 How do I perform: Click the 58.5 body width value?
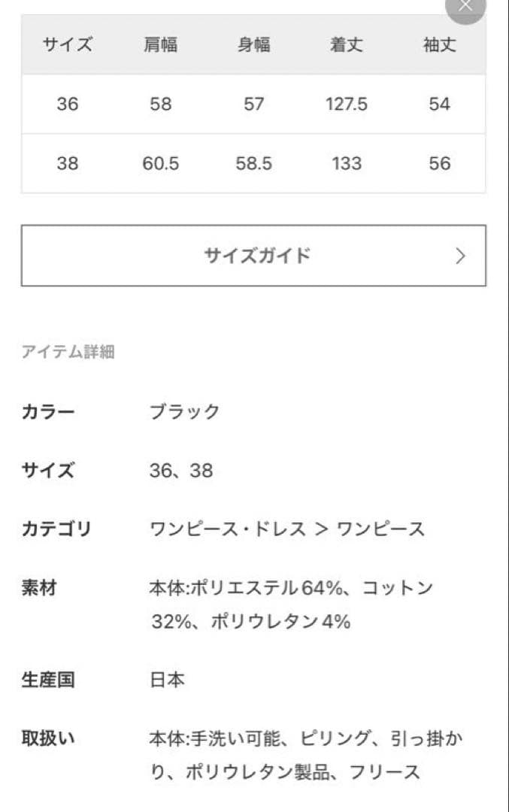[253, 164]
